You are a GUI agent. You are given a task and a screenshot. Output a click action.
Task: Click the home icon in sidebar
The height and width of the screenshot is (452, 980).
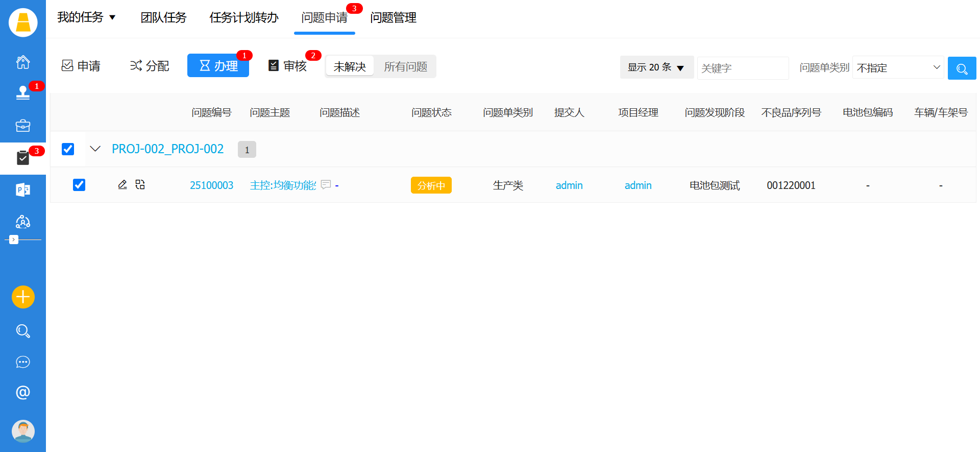click(23, 62)
